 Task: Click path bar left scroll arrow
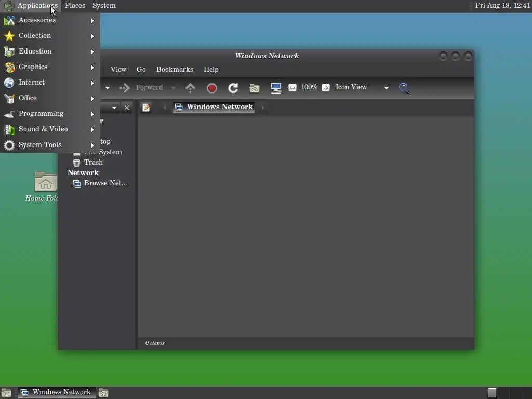point(165,108)
